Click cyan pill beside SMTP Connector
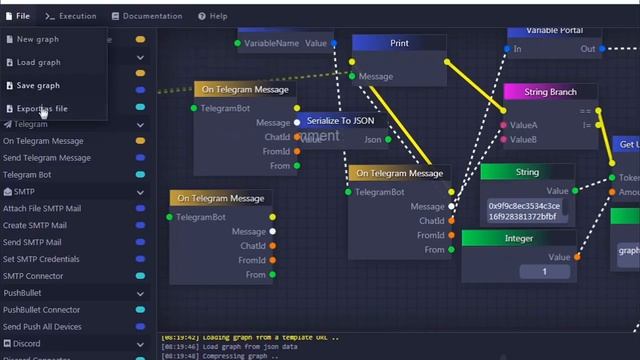Viewport: 640px width, 360px height. [140, 276]
